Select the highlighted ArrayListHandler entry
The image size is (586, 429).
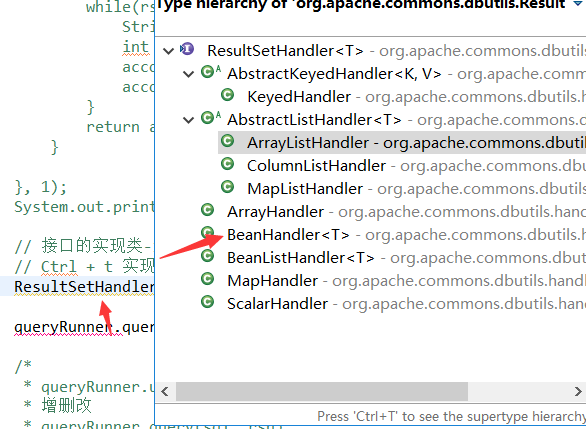pyautogui.click(x=402, y=143)
